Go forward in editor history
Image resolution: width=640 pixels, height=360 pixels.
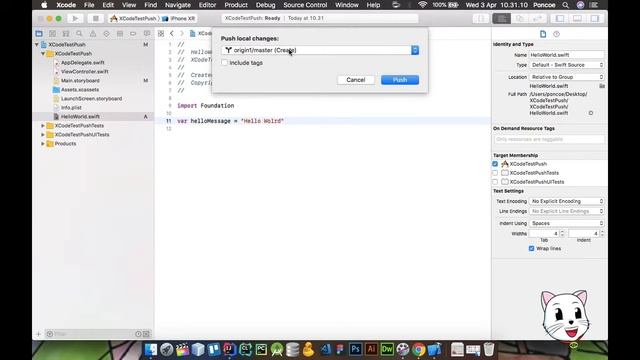(182, 33)
